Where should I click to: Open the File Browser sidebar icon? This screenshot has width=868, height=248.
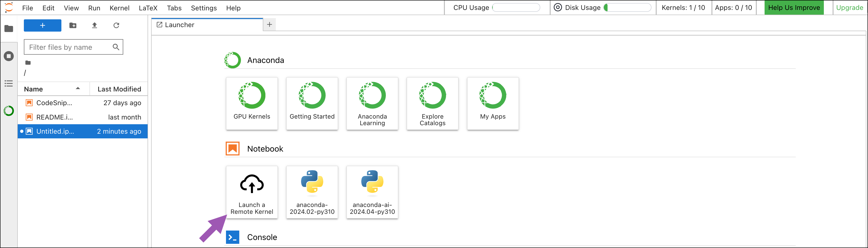click(9, 29)
